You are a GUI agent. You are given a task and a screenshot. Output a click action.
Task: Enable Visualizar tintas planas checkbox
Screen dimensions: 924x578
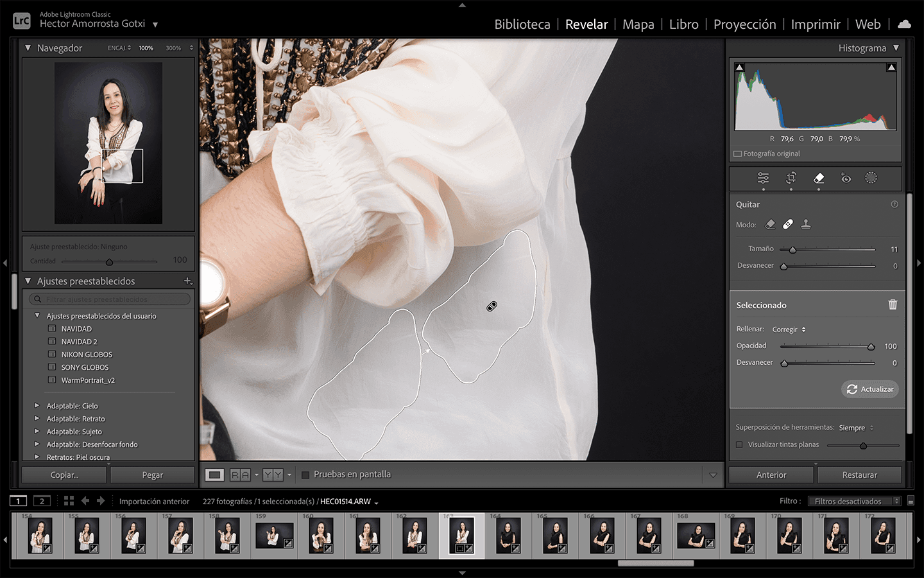coord(739,444)
